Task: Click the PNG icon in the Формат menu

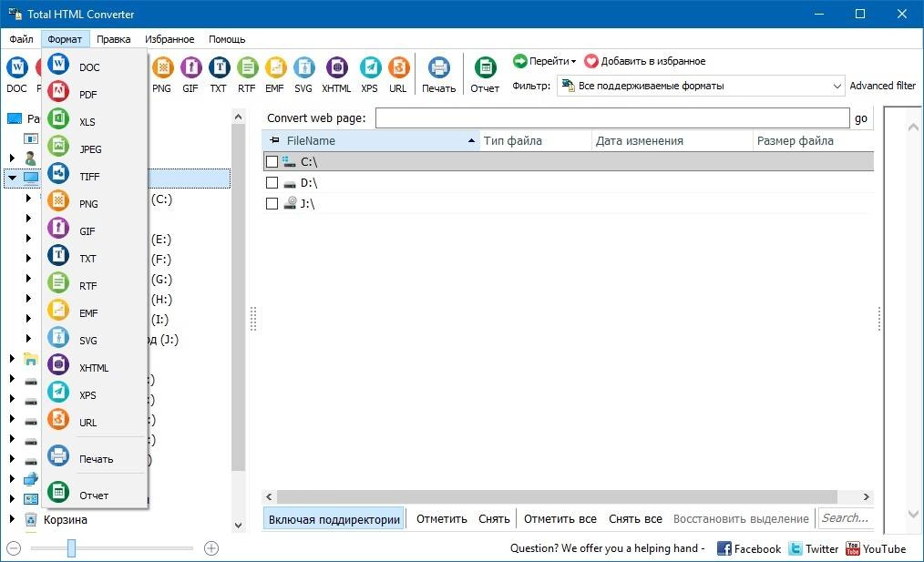Action: coord(58,201)
